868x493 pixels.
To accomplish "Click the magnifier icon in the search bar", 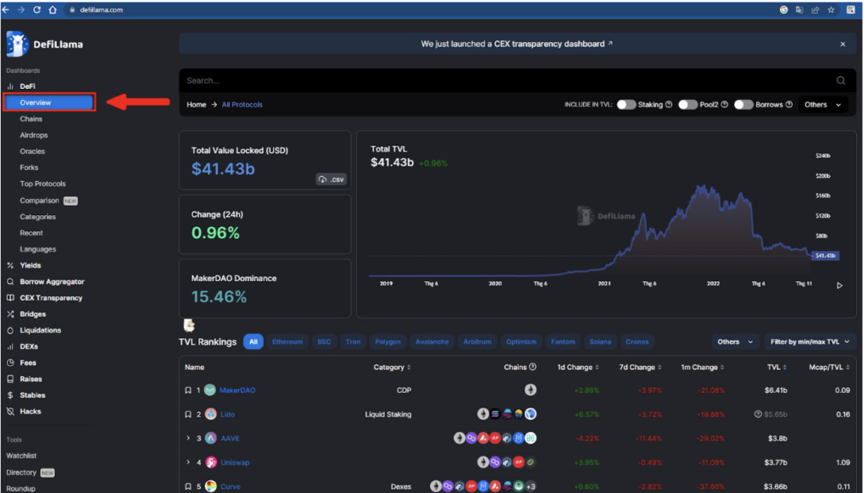I will point(840,80).
